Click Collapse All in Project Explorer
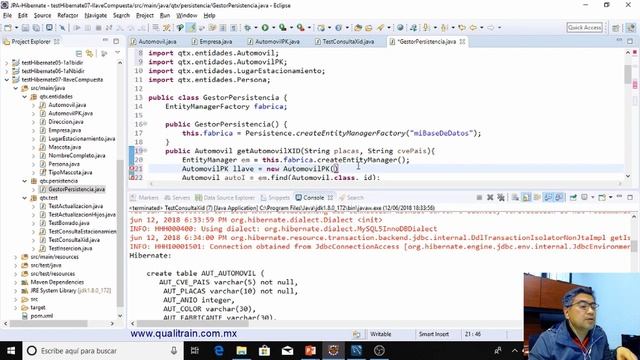Screen dimensions: 640x360 pos(79,53)
